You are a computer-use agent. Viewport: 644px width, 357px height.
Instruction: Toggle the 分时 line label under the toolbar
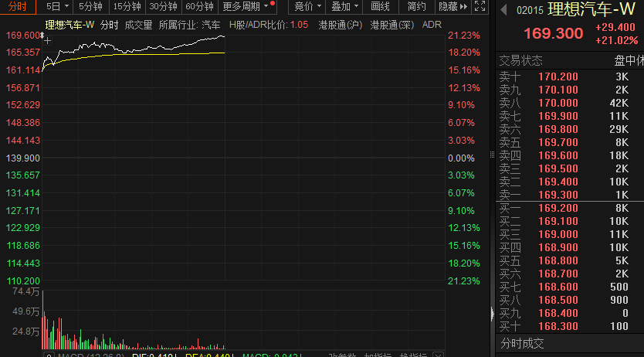coord(109,25)
